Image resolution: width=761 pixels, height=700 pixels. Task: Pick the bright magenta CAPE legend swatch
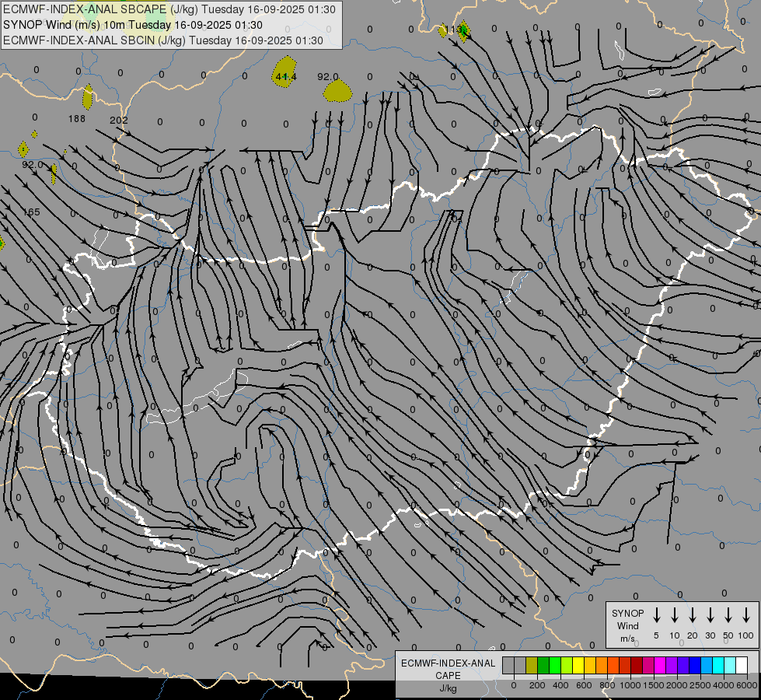(x=660, y=665)
